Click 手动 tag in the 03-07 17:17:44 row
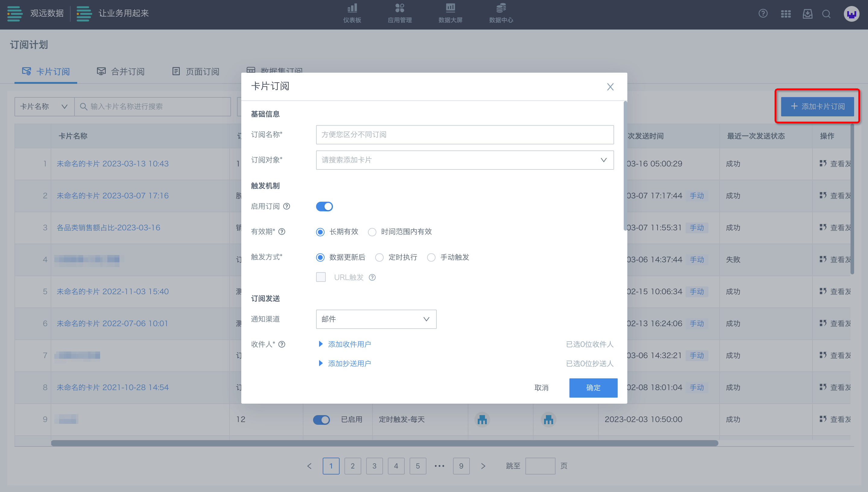The width and height of the screenshot is (868, 492). [697, 196]
